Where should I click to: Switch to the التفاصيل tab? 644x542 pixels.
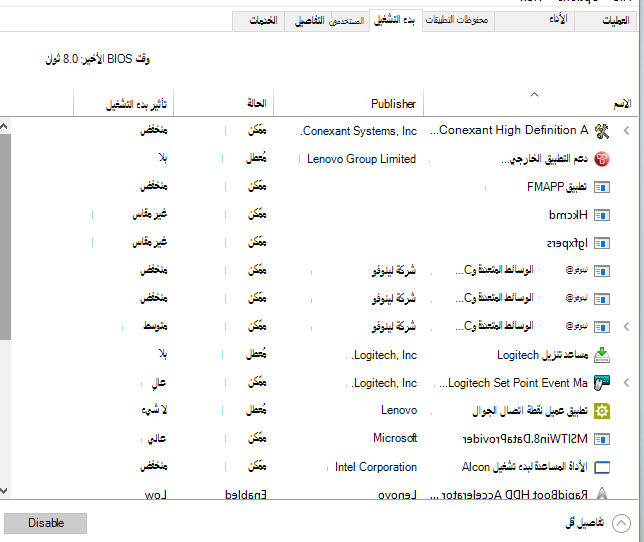pos(309,20)
